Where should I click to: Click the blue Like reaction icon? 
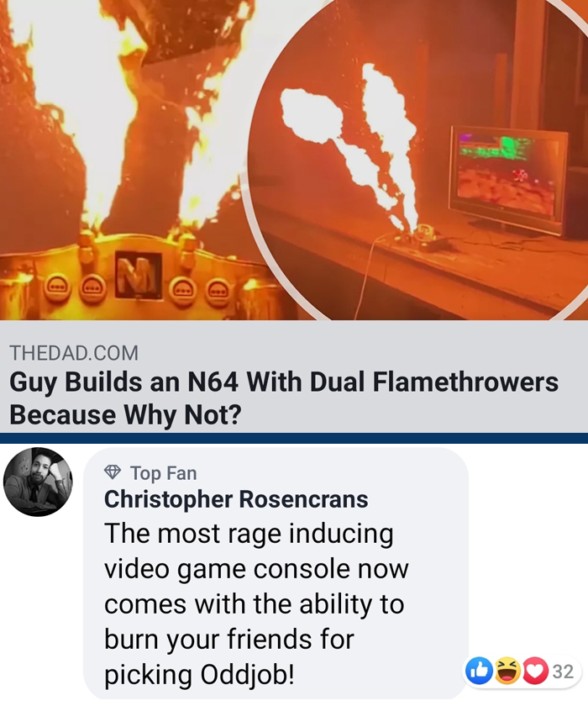coord(479,671)
